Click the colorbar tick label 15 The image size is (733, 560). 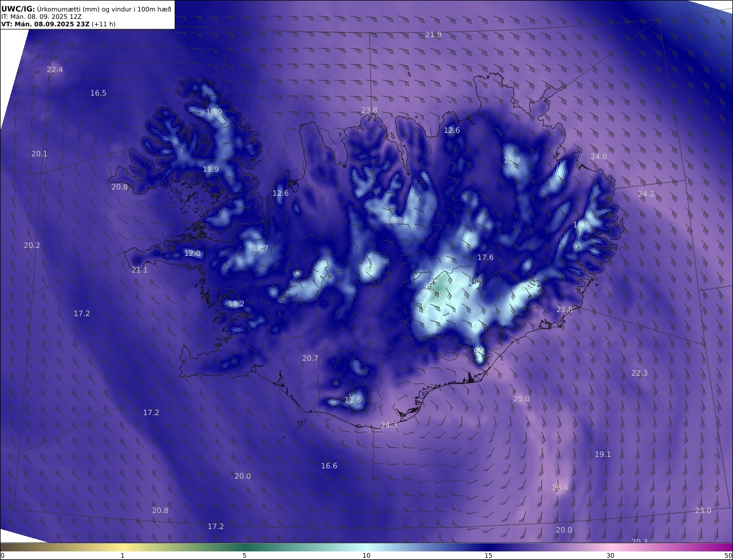click(488, 555)
